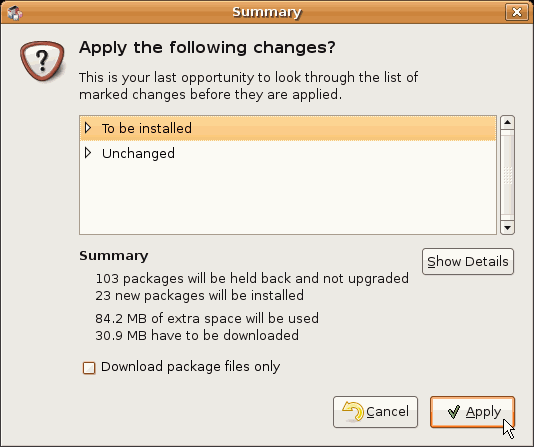Click the Download package files only label
Viewport: 534px width, 447px height.
pyautogui.click(x=191, y=367)
